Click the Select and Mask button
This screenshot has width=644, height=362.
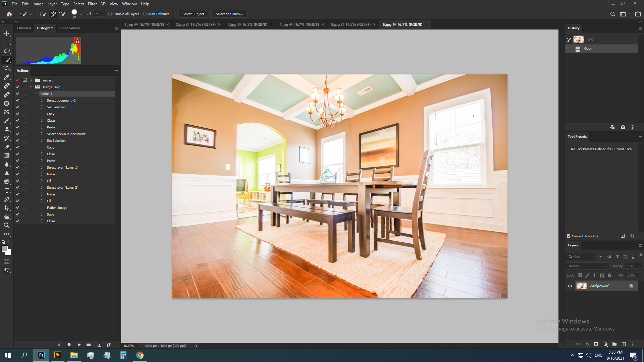229,14
